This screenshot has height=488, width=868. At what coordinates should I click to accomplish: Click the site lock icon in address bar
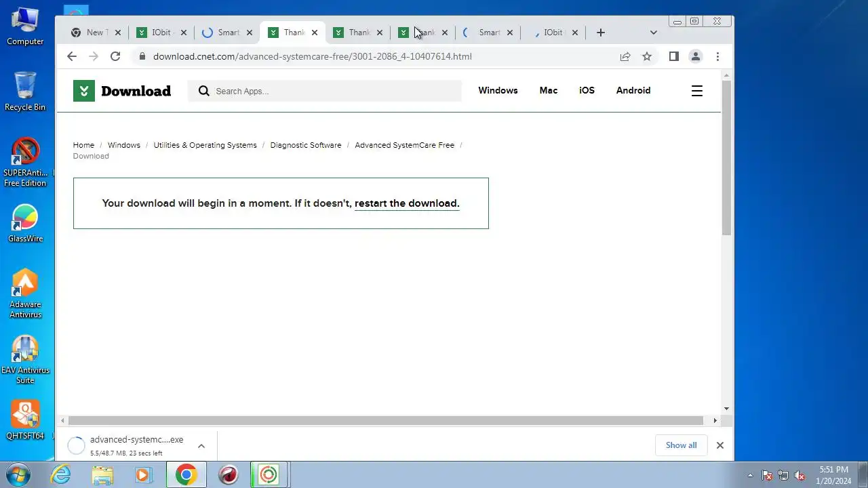point(142,56)
